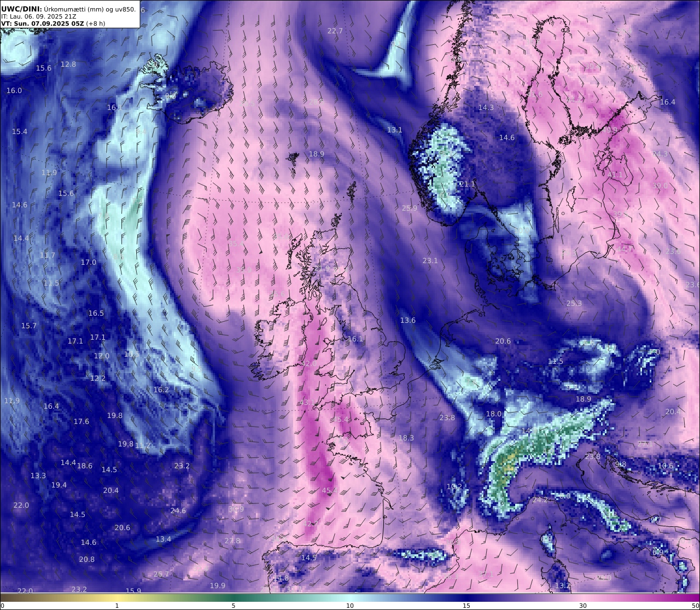This screenshot has width=700, height=610.
Task: Click the map value '16.2'
Action: [x=161, y=390]
